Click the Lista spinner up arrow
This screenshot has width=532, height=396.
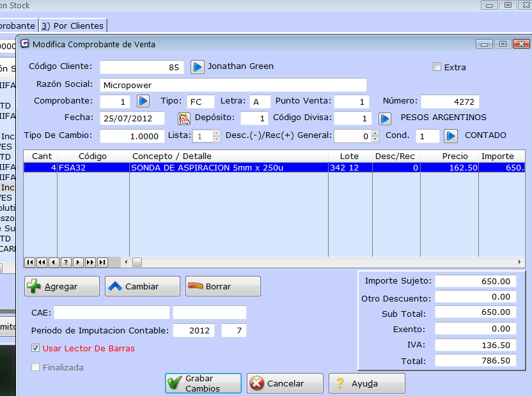pyautogui.click(x=216, y=133)
